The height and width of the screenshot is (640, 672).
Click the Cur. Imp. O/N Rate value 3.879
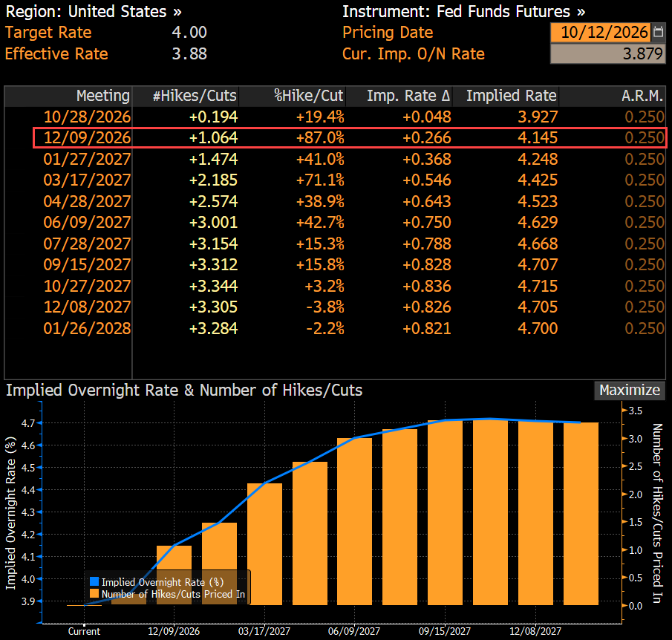pos(607,53)
